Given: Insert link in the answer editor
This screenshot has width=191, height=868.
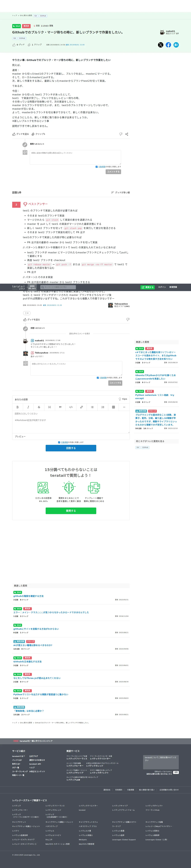Looking at the screenshot, I should [81, 407].
